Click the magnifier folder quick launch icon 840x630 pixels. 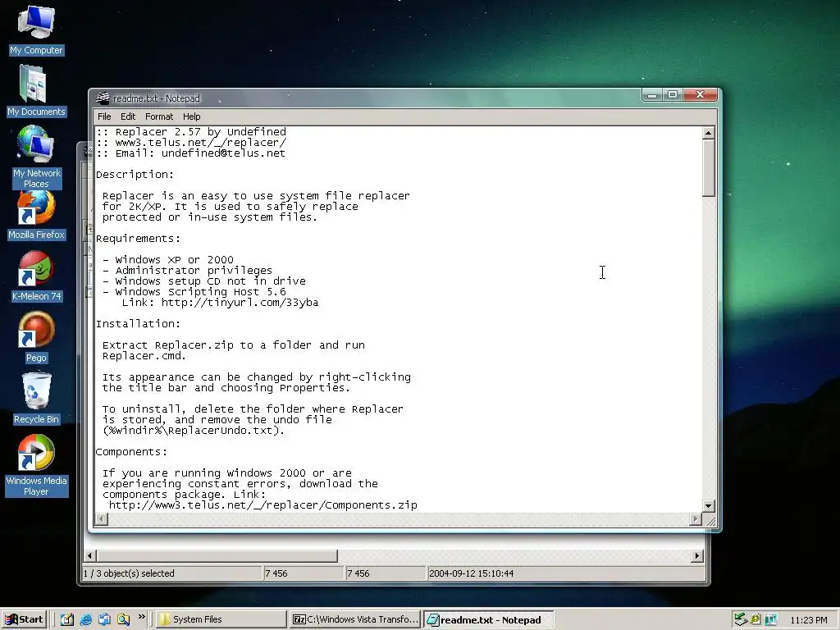pos(123,619)
